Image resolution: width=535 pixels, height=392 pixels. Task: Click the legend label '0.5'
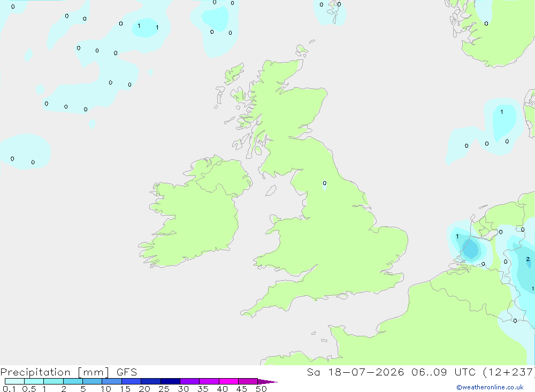[29, 389]
